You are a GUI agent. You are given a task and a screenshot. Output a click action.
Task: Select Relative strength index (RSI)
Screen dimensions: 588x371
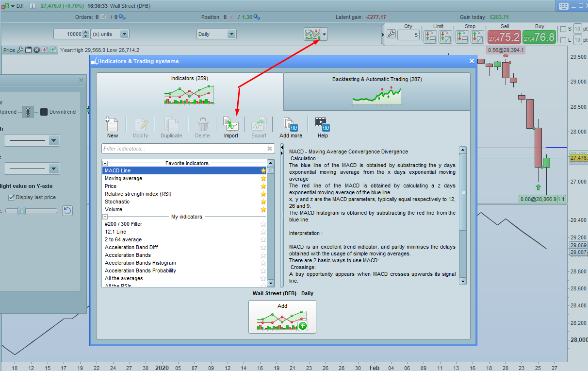pos(184,194)
